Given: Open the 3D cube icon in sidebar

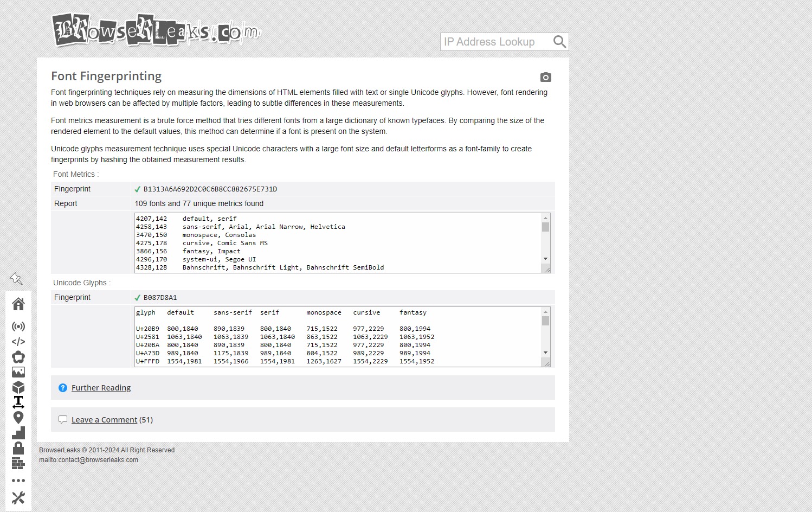Looking at the screenshot, I should pyautogui.click(x=18, y=387).
